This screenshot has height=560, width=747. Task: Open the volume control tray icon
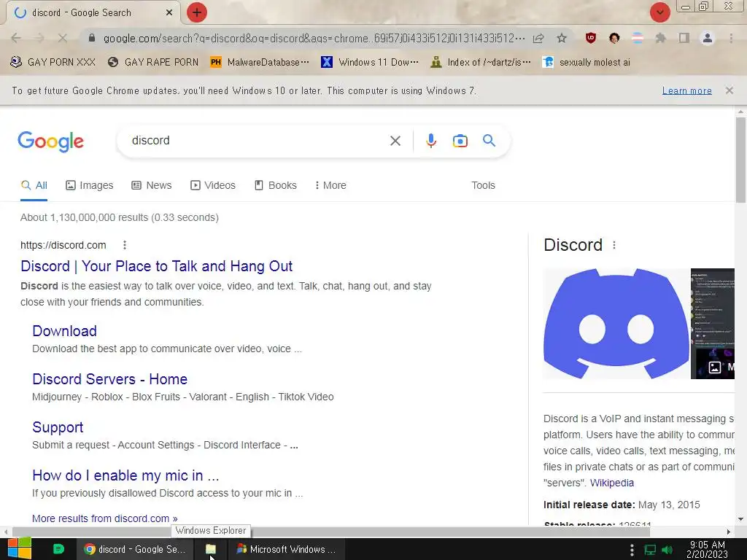(667, 550)
